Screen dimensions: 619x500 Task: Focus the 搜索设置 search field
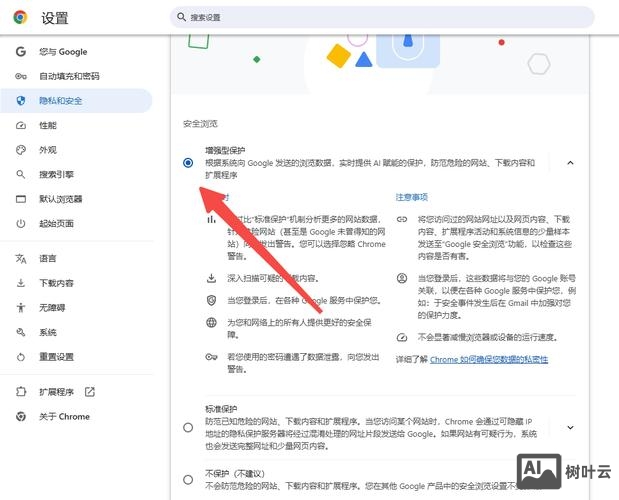click(382, 17)
